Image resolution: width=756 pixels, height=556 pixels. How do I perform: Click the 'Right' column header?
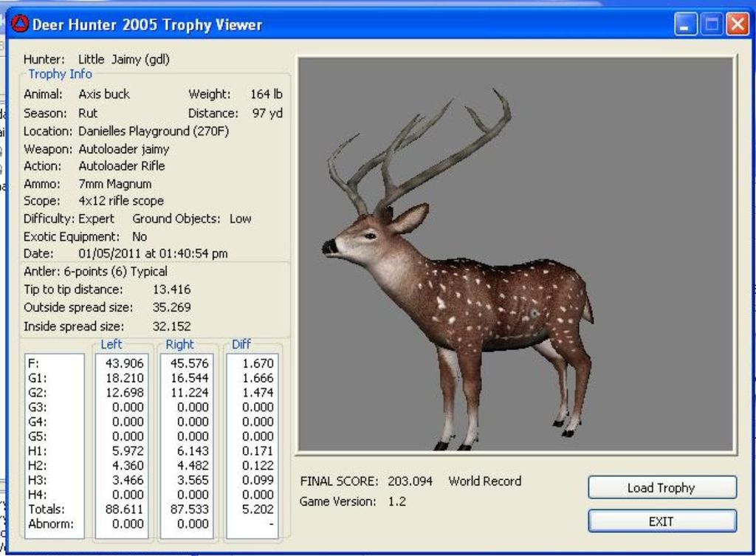coord(179,344)
